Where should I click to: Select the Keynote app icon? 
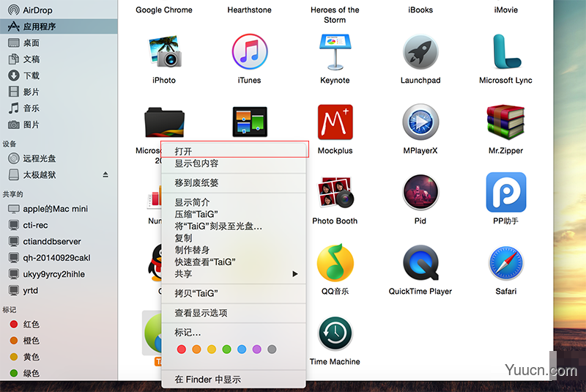335,51
